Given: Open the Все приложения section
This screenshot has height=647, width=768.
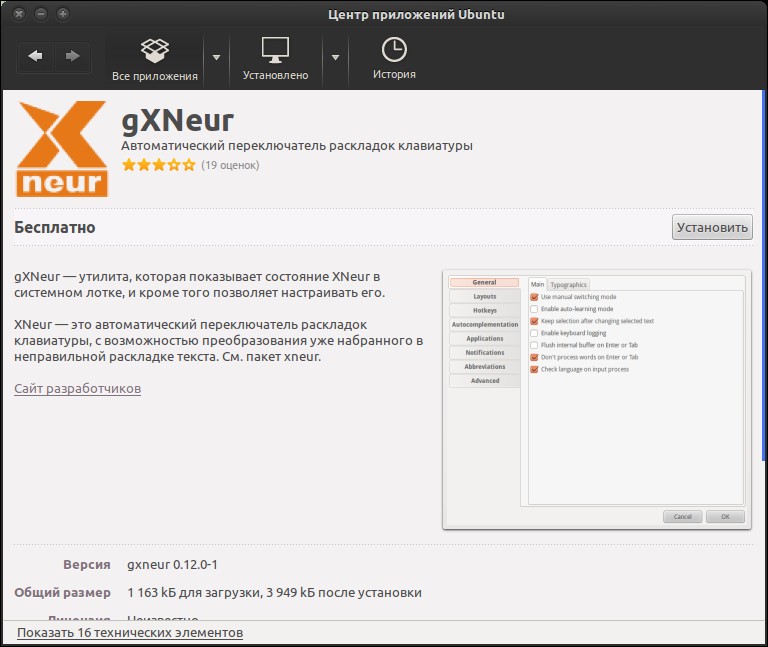Looking at the screenshot, I should tap(155, 60).
